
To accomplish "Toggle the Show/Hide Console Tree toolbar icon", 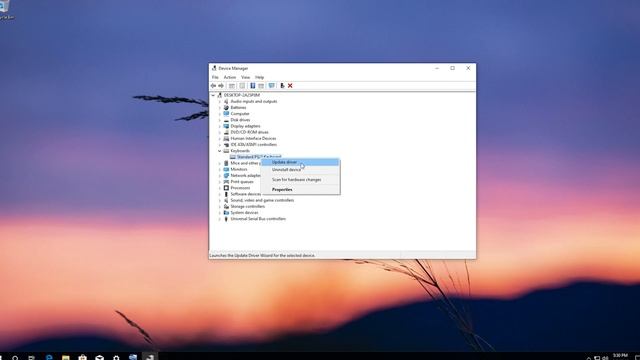I will coord(231,86).
